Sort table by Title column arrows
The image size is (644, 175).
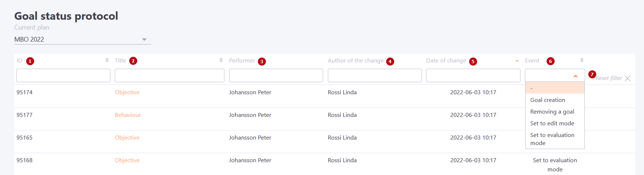pos(221,60)
